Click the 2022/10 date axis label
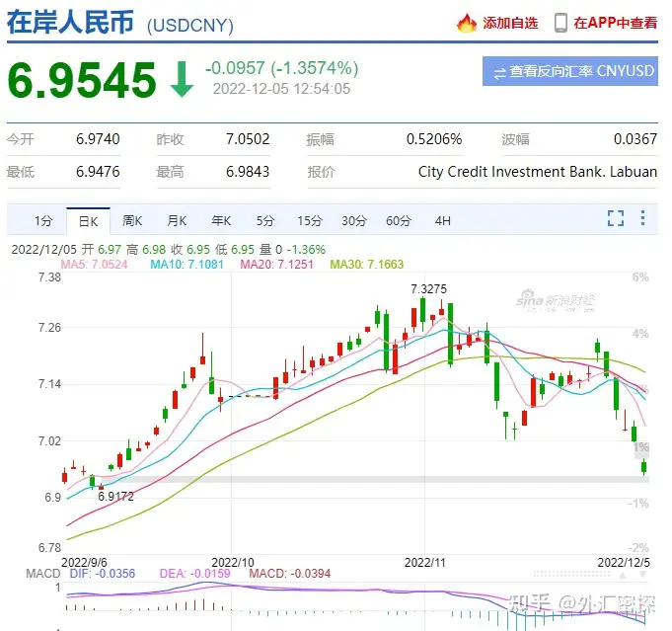Image resolution: width=672 pixels, height=631 pixels. [233, 562]
